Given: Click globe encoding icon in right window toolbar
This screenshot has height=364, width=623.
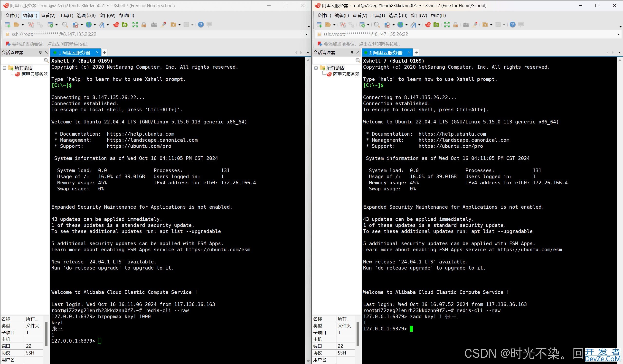Looking at the screenshot, I should tap(400, 24).
